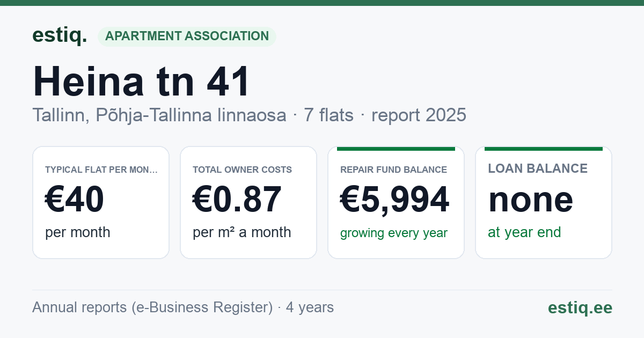Click the 'Tallinn, Põhja-Tallinna linnaosa · 7 flats · report 2025' subtitle

(x=249, y=115)
